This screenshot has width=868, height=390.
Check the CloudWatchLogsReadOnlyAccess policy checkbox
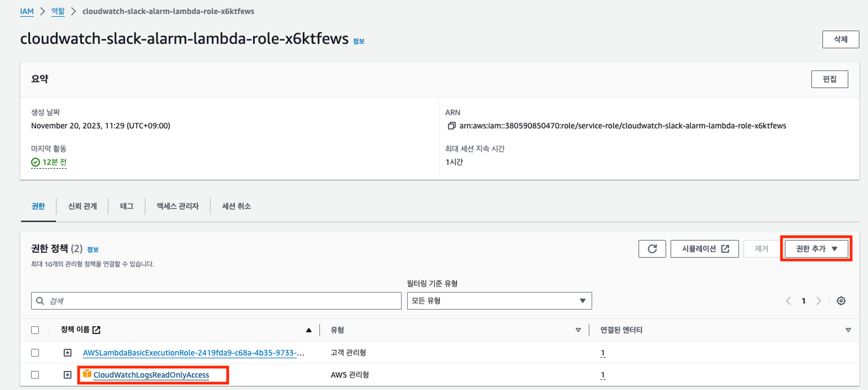tap(35, 375)
